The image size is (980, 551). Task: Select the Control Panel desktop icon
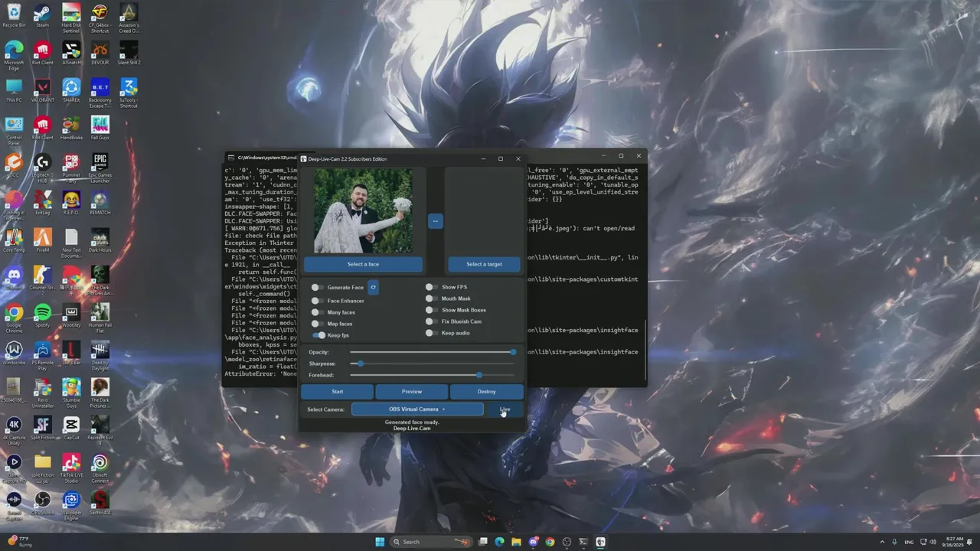pos(14,131)
